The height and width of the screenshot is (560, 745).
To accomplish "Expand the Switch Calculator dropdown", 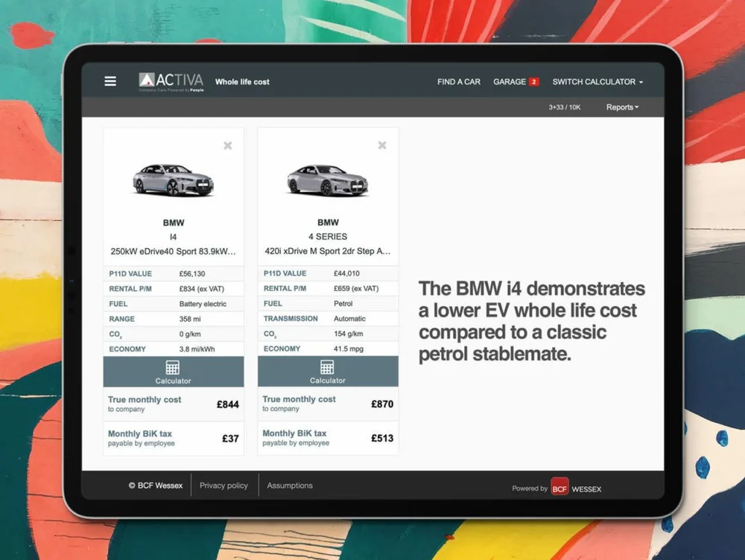I will 597,82.
